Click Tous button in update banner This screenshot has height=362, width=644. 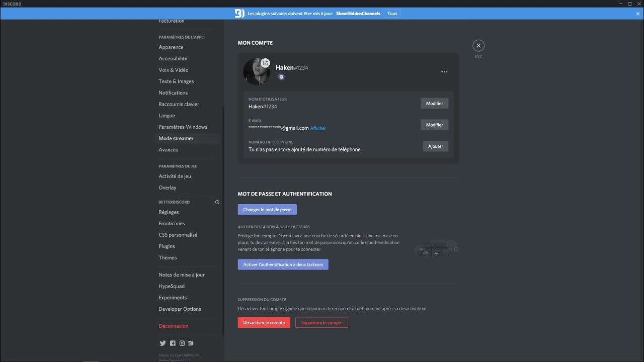coord(392,14)
